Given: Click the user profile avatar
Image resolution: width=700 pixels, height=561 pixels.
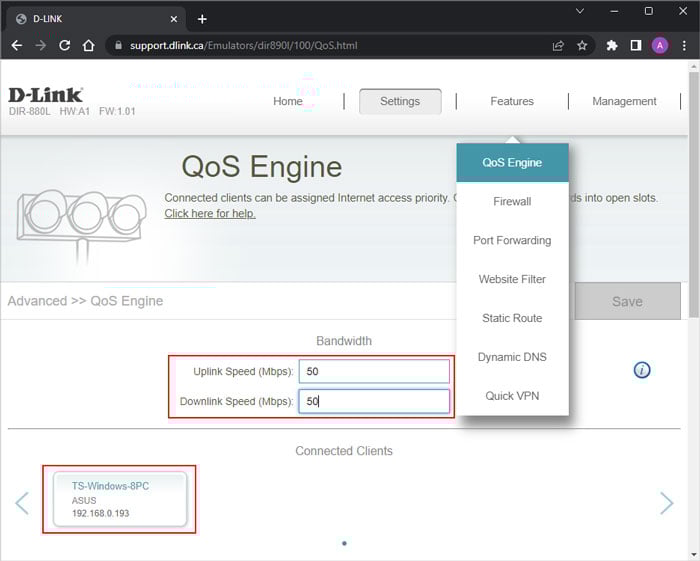Looking at the screenshot, I should (x=660, y=45).
